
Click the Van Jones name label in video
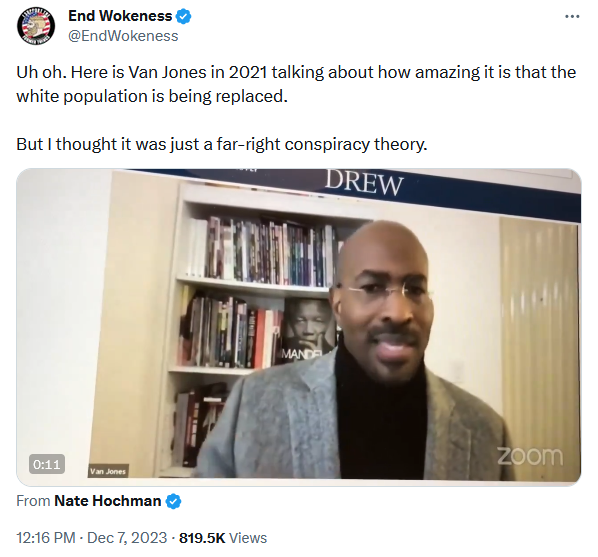[x=108, y=471]
